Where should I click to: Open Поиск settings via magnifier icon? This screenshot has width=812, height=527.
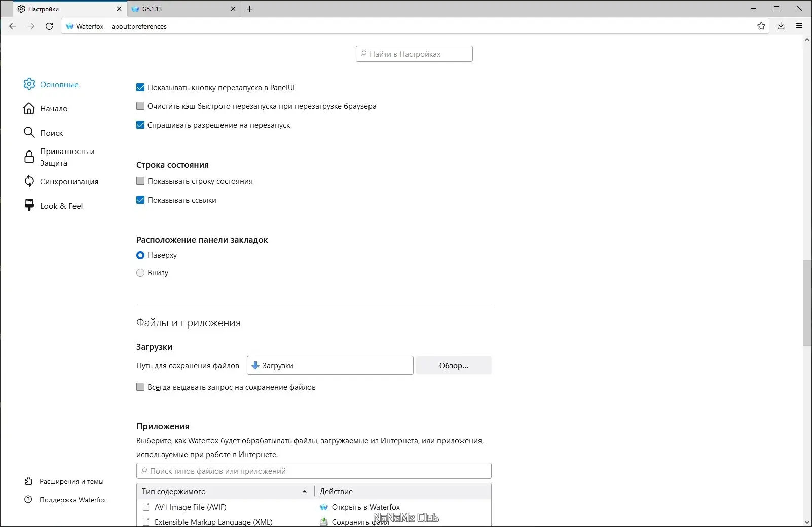(29, 132)
